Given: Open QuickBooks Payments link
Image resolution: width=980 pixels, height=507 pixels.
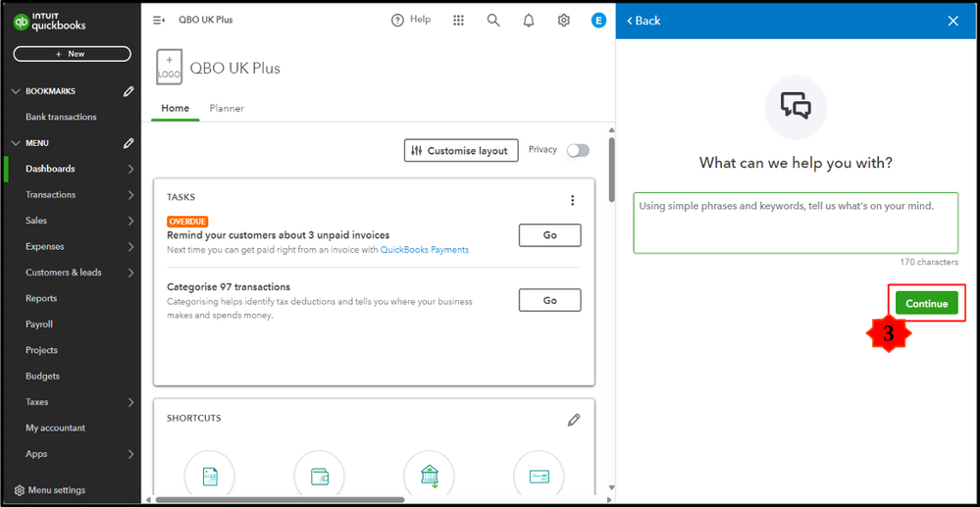Looking at the screenshot, I should [425, 249].
